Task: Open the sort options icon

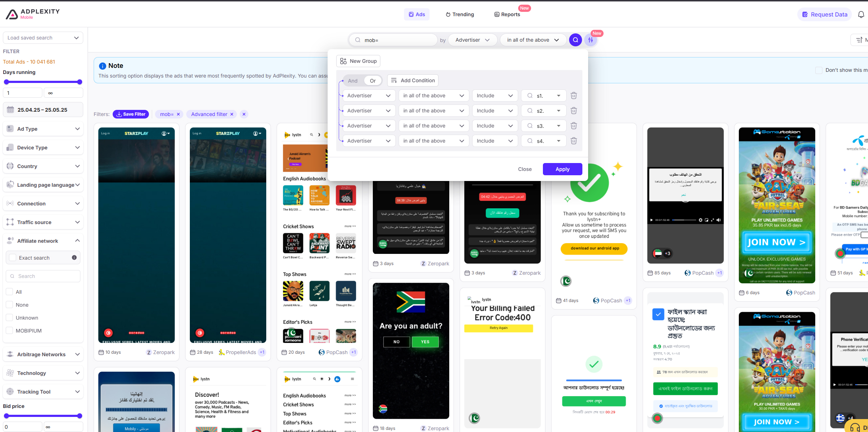Action: [859, 40]
